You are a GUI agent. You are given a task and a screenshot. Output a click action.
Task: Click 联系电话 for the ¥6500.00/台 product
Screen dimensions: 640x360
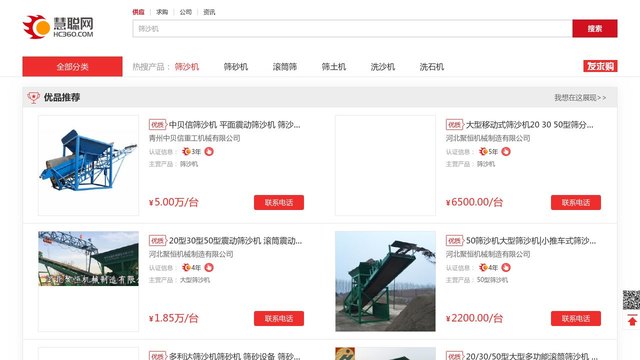coord(576,202)
